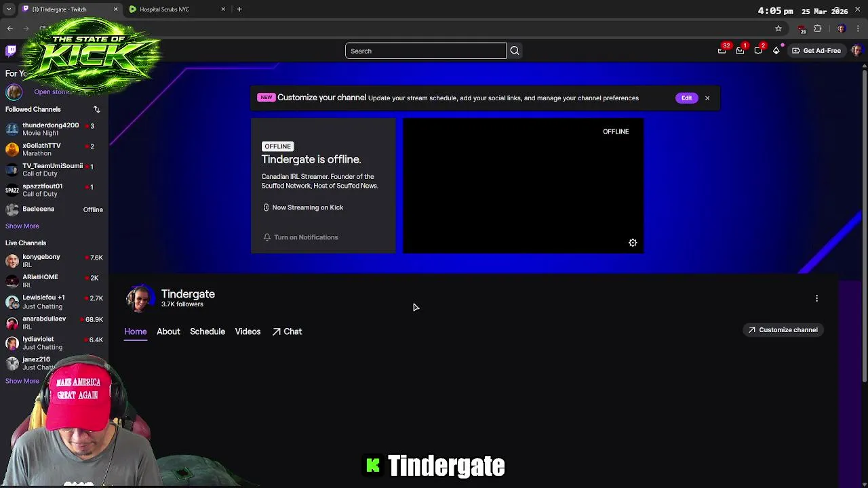Click the Tindergate channel name heading
Viewport: 868px width, 488px height.
[188, 294]
